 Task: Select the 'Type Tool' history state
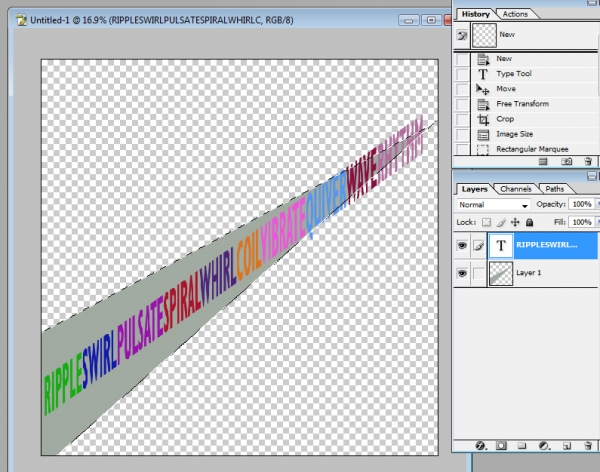(535, 74)
